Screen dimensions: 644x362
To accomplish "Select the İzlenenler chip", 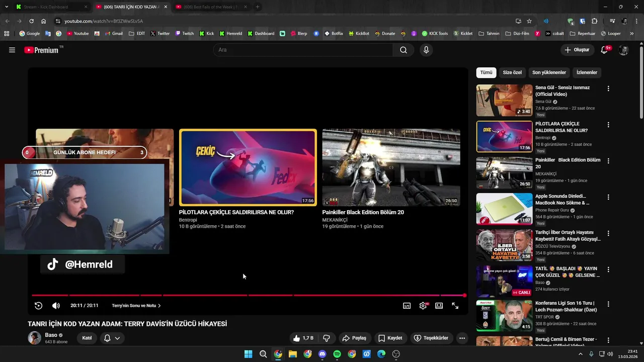I will pos(587,72).
